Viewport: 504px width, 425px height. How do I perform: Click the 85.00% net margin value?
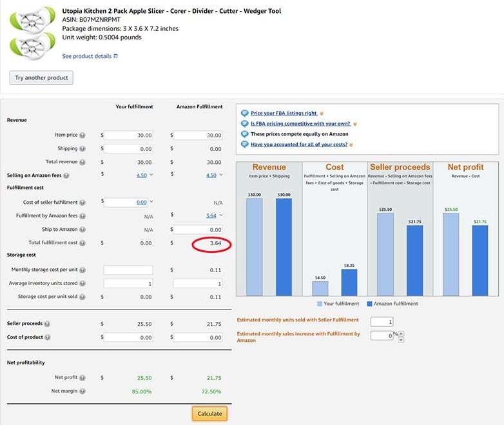pos(141,391)
